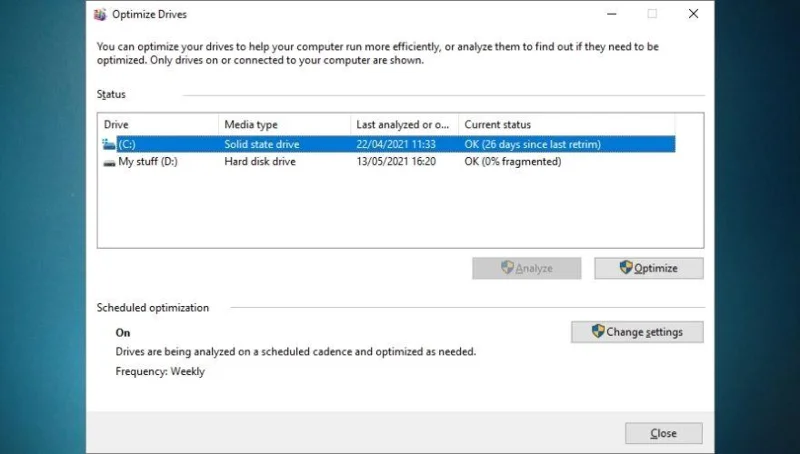Close the window using the X button
Viewport: 800px width, 454px height.
693,14
